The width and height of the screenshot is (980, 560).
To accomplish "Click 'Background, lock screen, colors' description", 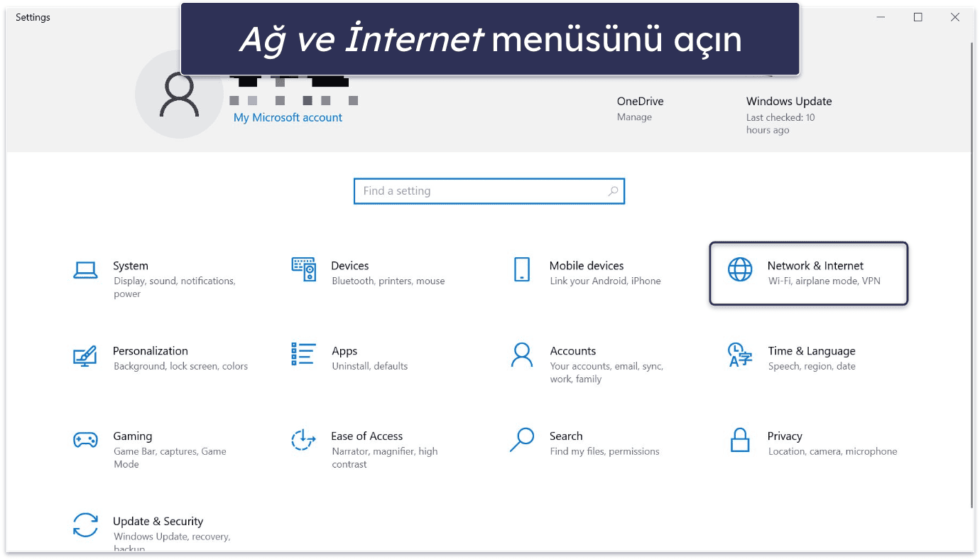I will [180, 366].
